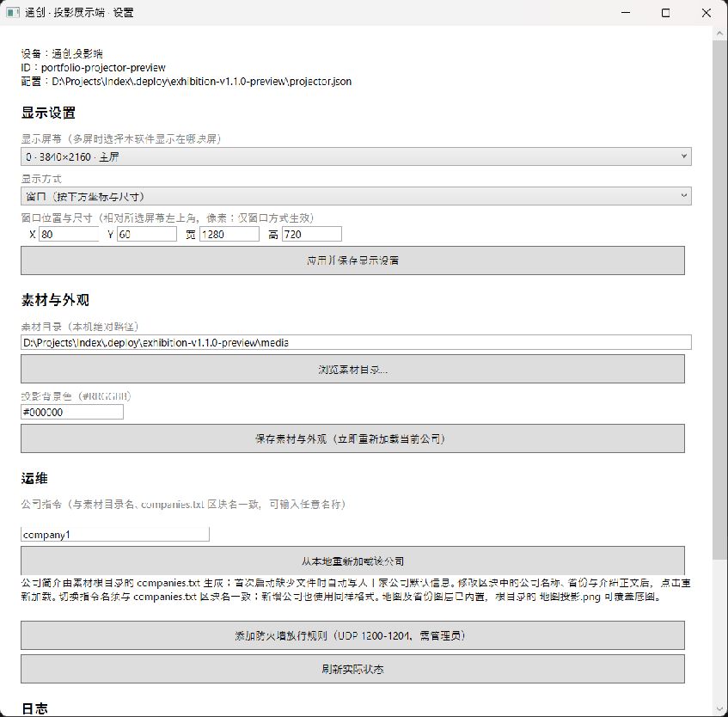This screenshot has height=717, width=728.
Task: Click 刷新实际状态 refresh status button
Action: point(353,669)
